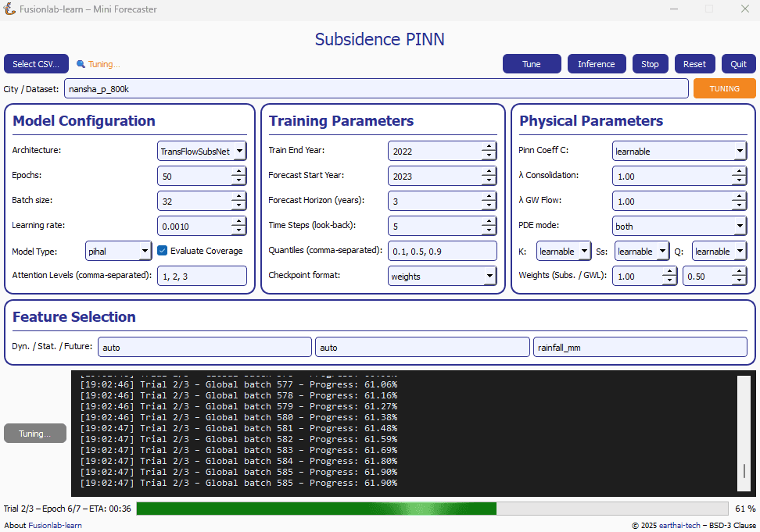Start Inference with the Inference button
Screen dimensions: 760x532
point(596,64)
